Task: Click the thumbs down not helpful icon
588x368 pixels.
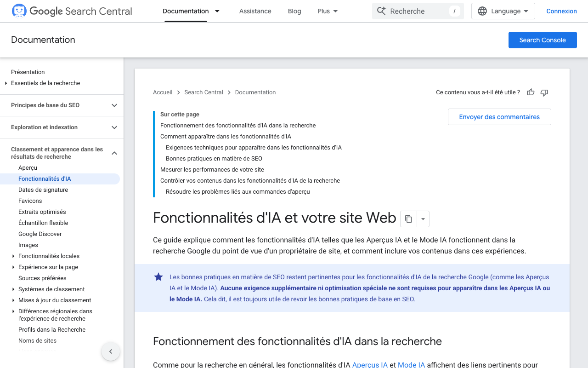Action: (544, 92)
